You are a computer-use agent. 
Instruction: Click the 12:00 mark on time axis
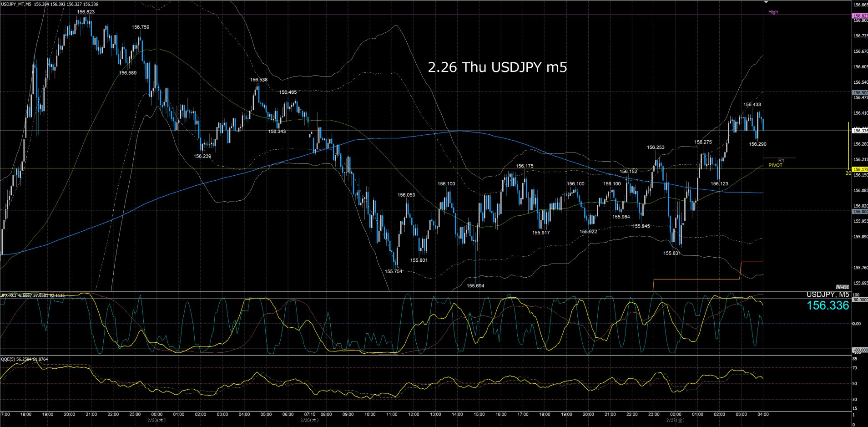(x=414, y=414)
